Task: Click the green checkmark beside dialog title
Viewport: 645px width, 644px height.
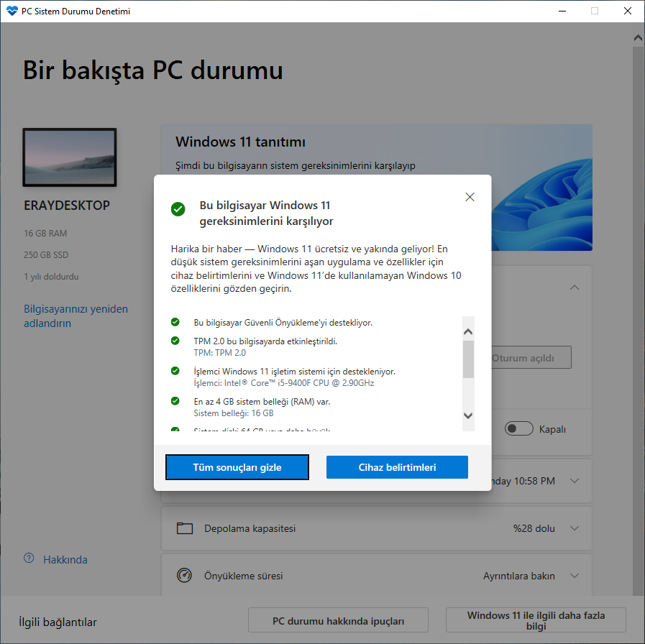Action: [178, 209]
